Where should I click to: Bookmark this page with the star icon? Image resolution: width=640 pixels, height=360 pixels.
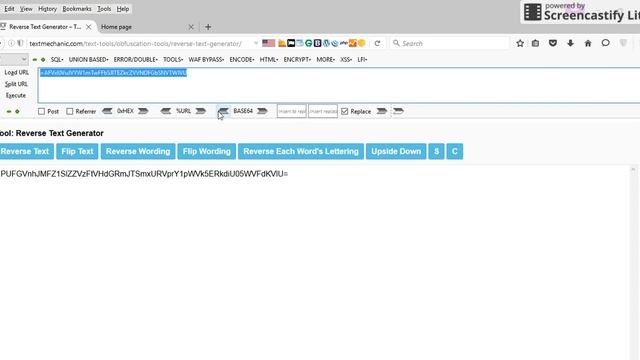(x=520, y=43)
